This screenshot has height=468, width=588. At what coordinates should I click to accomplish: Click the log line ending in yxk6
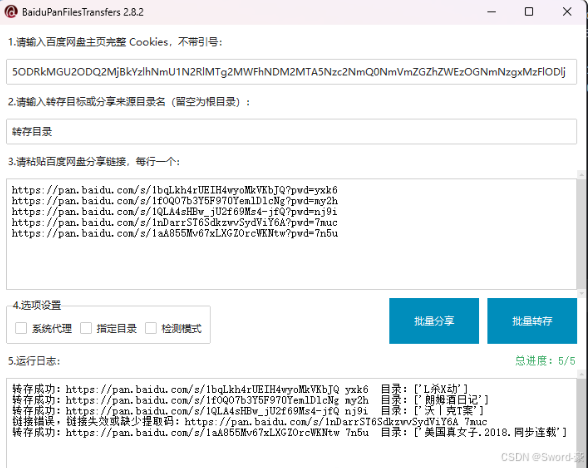(240, 389)
